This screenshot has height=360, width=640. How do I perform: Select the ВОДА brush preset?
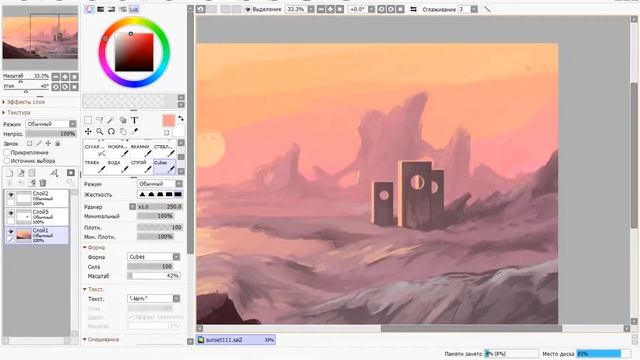[118, 166]
